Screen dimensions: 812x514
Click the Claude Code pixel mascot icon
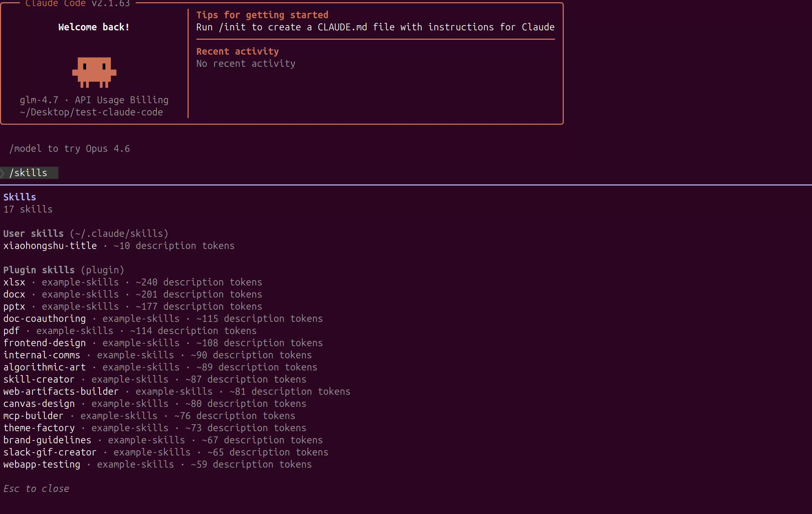pos(94,72)
